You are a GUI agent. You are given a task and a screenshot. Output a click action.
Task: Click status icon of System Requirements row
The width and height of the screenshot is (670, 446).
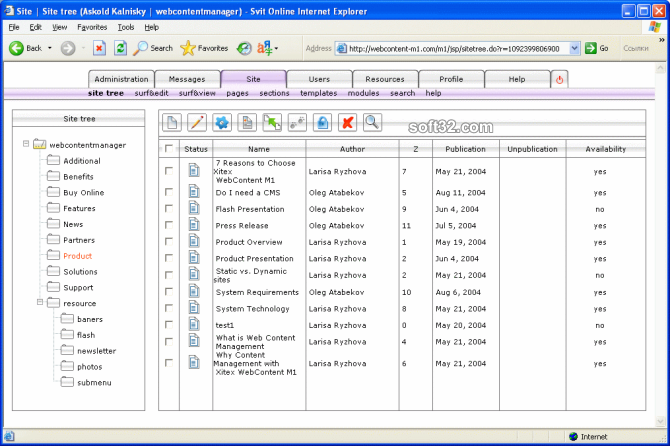194,291
